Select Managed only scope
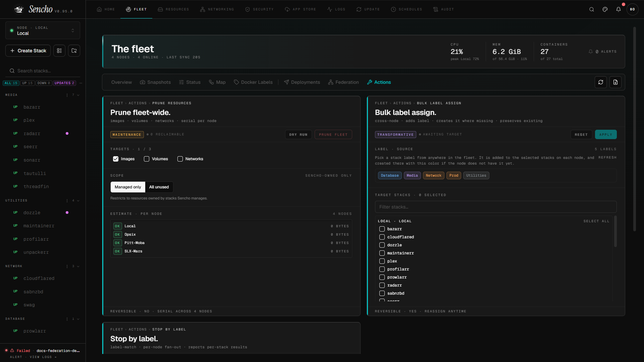Screen dimensions: 644x362 click(128, 187)
